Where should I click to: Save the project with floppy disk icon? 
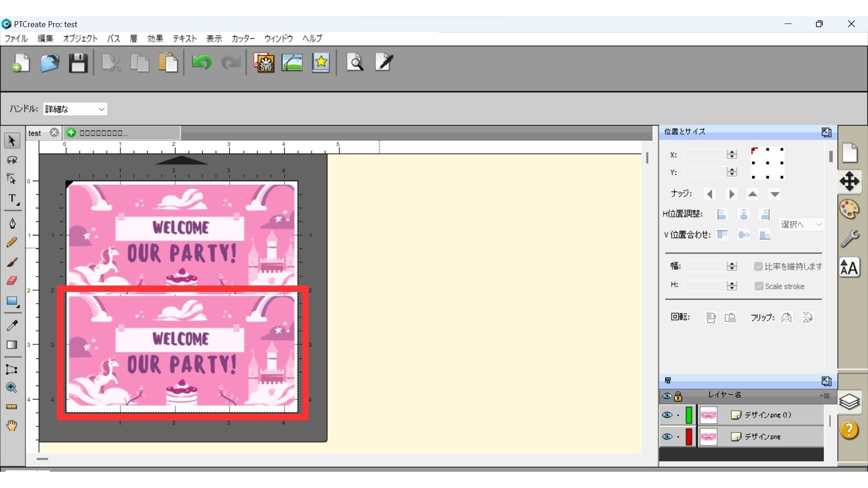click(78, 63)
